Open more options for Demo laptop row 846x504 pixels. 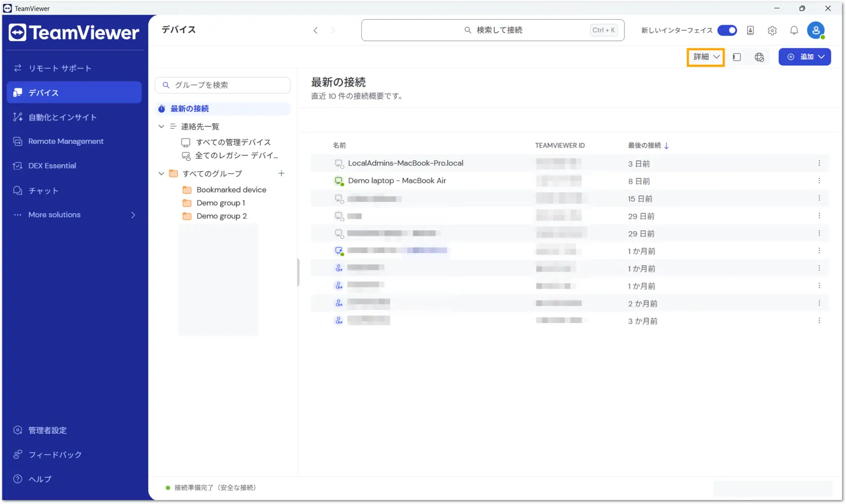(819, 180)
